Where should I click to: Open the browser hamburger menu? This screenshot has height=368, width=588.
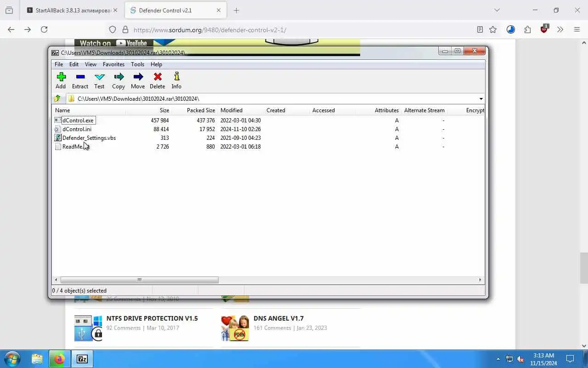coord(577,29)
